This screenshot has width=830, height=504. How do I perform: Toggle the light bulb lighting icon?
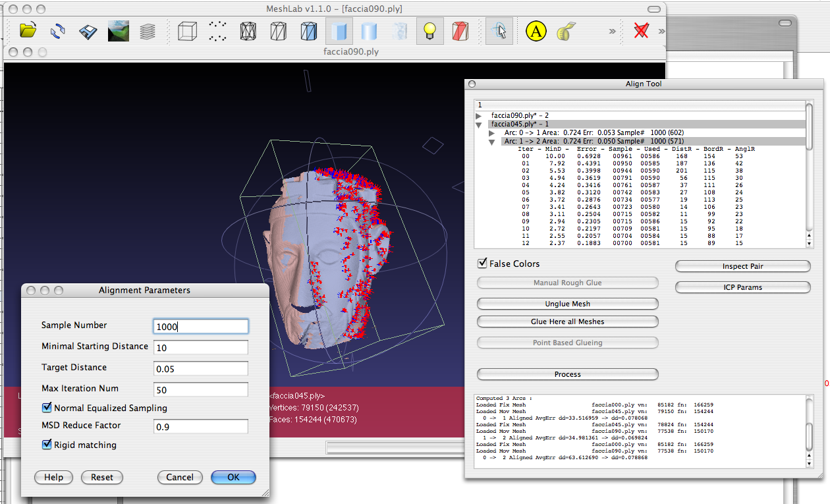tap(429, 31)
